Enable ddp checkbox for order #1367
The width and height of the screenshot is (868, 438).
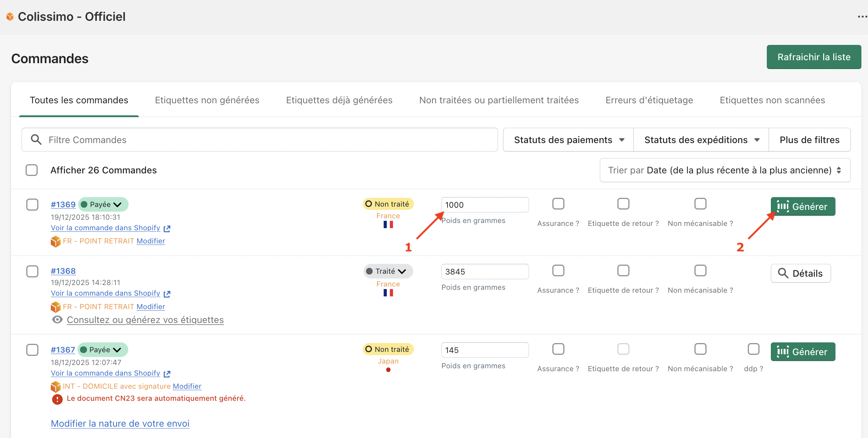click(753, 349)
